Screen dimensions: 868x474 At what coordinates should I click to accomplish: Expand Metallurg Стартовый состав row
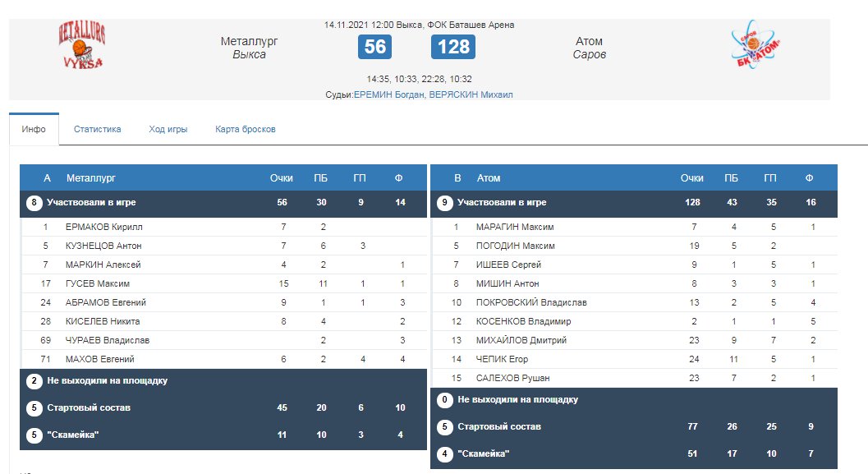click(89, 407)
